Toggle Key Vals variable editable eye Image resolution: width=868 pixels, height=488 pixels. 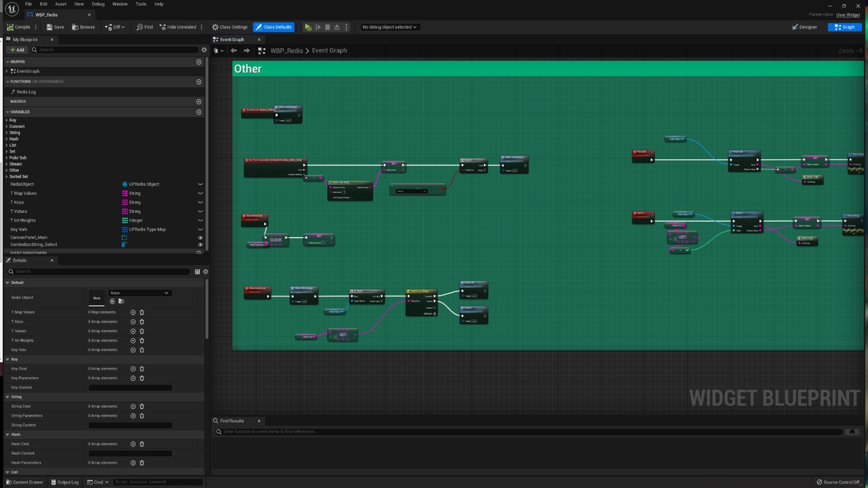pyautogui.click(x=200, y=229)
